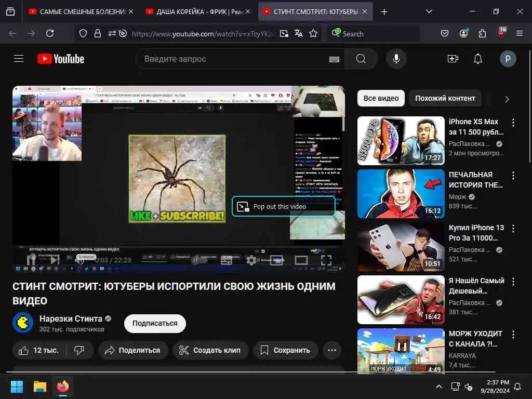Open player settings gear

point(251,260)
